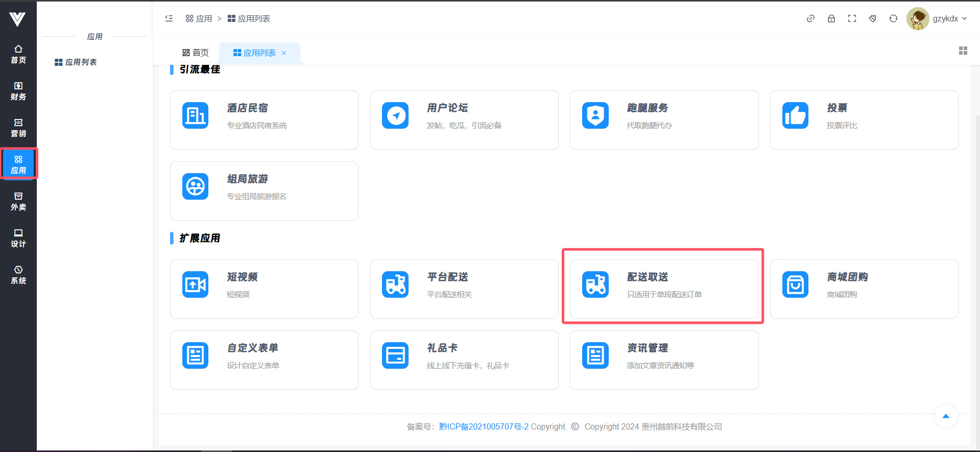The width and height of the screenshot is (980, 452).
Task: Collapse the sidebar menu toggle icon
Action: coord(169,19)
